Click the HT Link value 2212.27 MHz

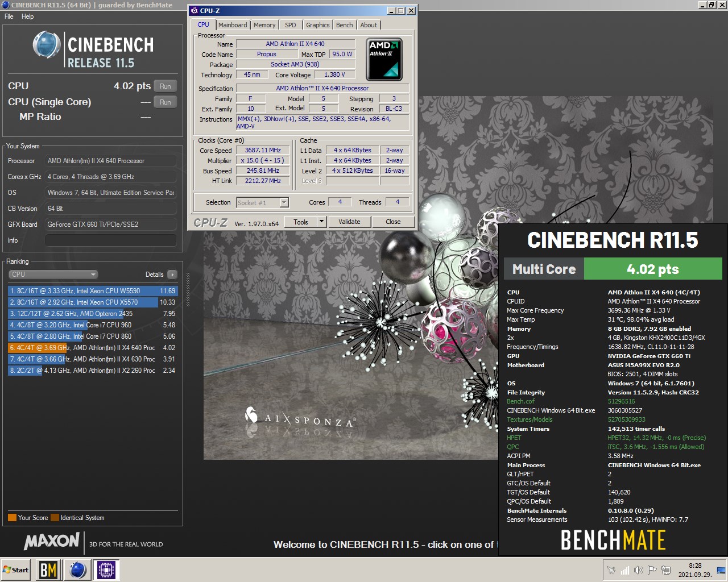(x=263, y=181)
